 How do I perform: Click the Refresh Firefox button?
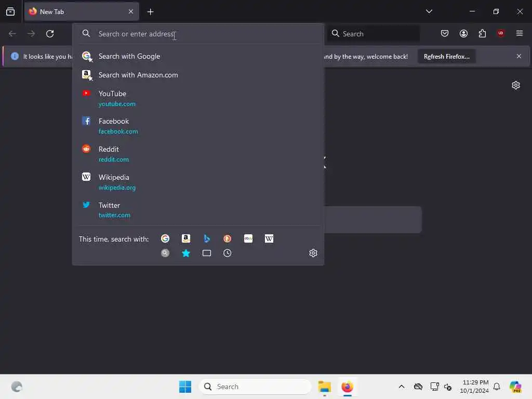tap(446, 57)
